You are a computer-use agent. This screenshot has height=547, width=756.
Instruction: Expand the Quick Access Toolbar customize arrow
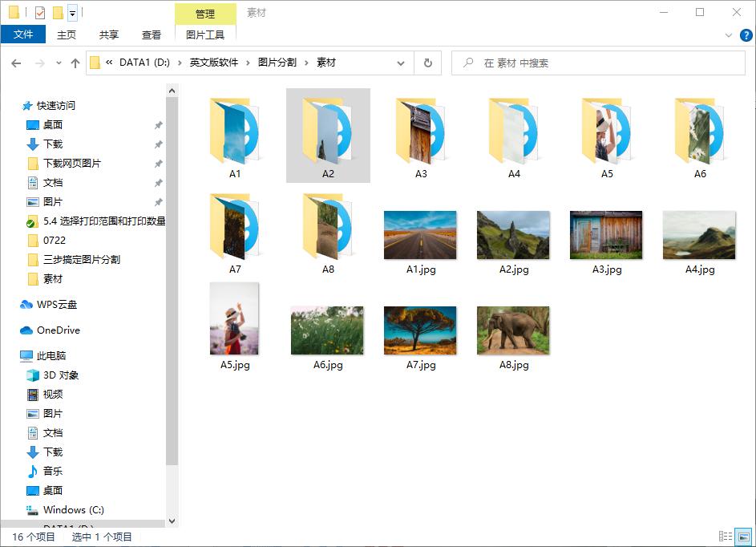pyautogui.click(x=71, y=12)
